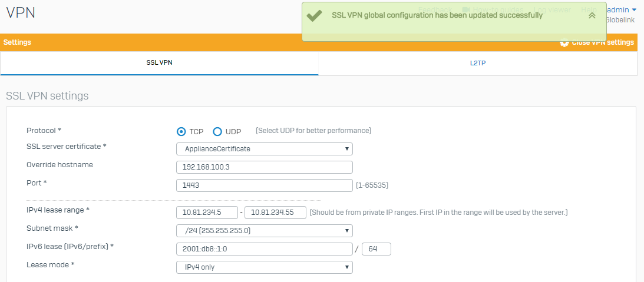Click Close VPN settings link
This screenshot has height=282, width=644.
(x=603, y=42)
